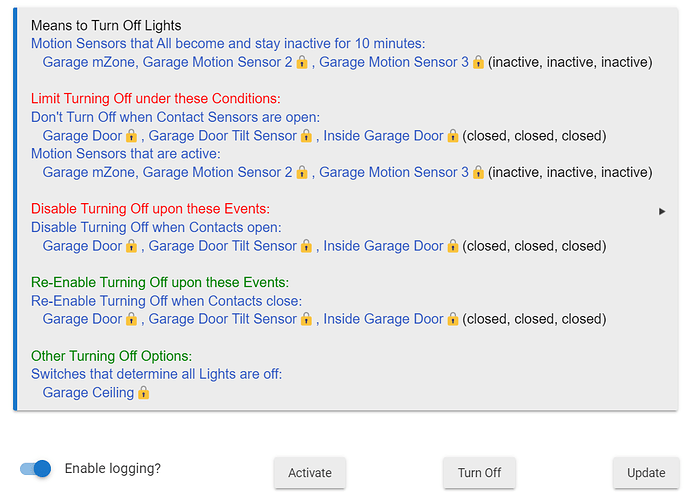690x492 pixels.
Task: Click lock after Garage Door Tilt Sensor under Disable Turning Off
Action: pos(306,246)
